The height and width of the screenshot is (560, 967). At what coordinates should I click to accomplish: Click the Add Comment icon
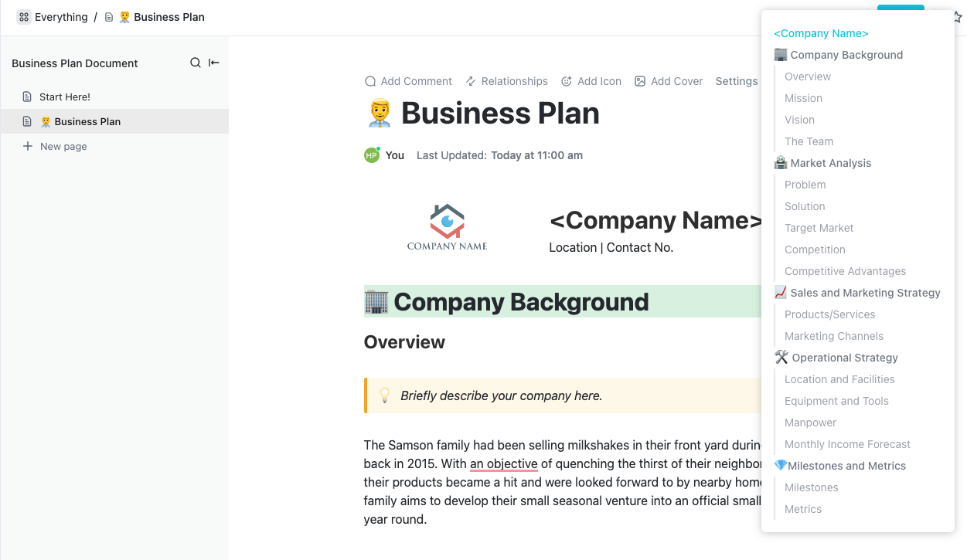[371, 81]
